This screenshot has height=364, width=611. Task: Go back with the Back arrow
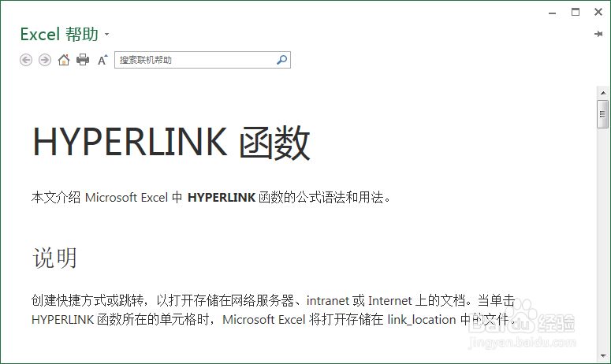pos(26,60)
